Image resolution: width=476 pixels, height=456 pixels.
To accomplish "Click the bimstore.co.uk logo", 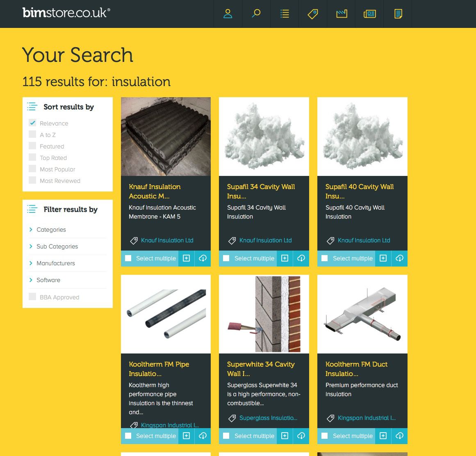I will coord(66,13).
